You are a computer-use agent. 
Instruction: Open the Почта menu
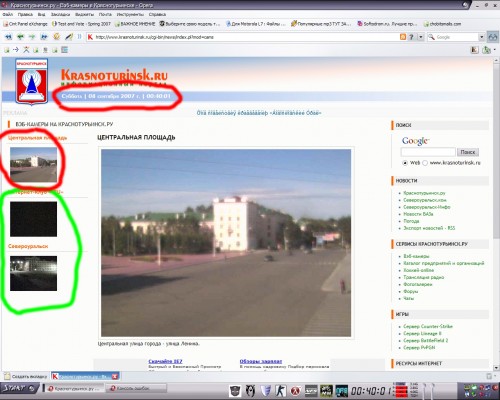coord(105,14)
